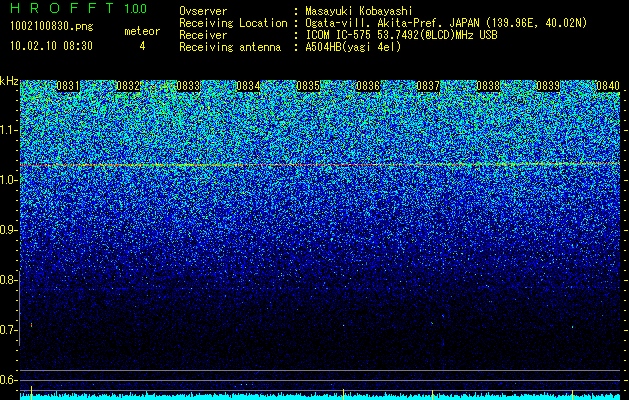The width and height of the screenshot is (629, 400).
Task: Click the 0.8 frequency axis label
Action: [8, 280]
